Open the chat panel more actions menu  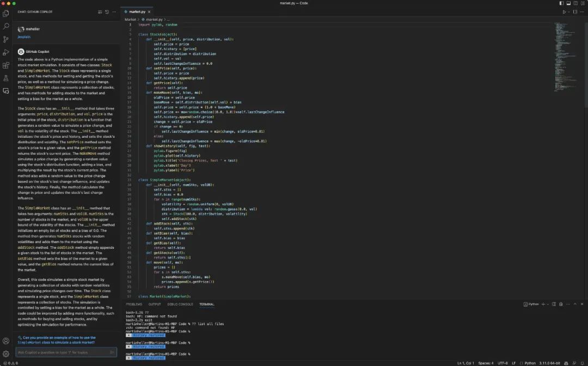pyautogui.click(x=114, y=11)
